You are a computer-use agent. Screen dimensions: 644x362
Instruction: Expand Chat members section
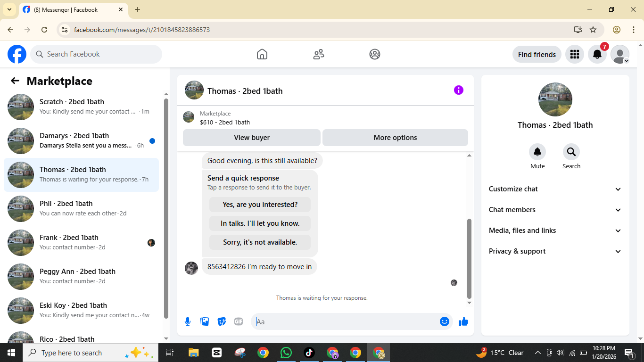click(x=555, y=210)
